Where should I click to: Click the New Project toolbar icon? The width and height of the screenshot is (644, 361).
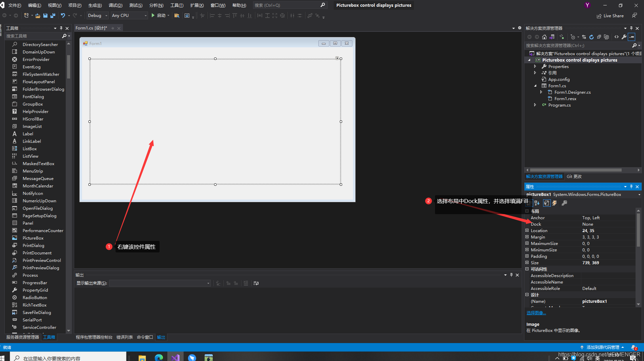(x=26, y=16)
